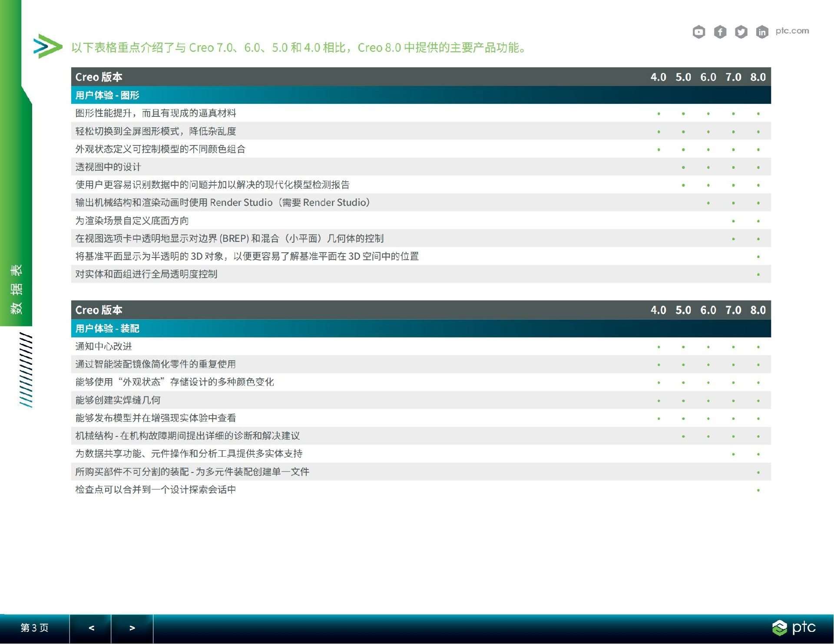Click the first table's Creo 版本 header
The image size is (834, 644).
coord(99,77)
